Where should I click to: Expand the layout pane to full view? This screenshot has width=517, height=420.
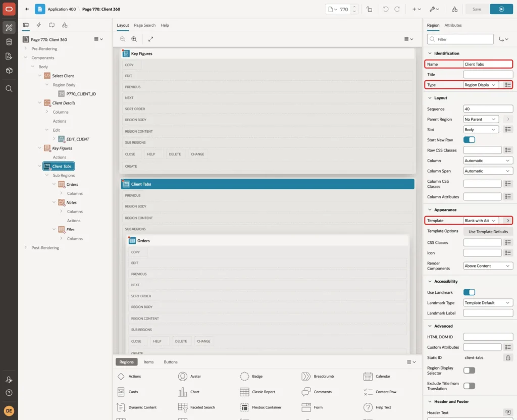[150, 39]
